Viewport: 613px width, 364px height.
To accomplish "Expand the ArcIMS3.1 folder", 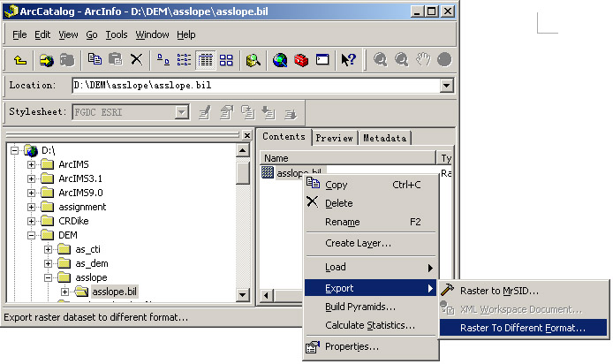I will tap(31, 178).
